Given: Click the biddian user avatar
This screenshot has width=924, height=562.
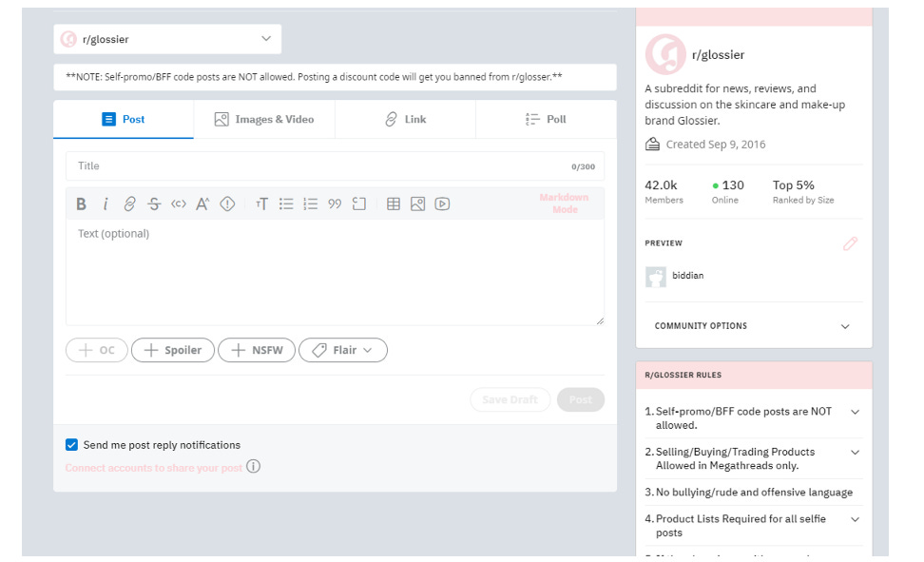Looking at the screenshot, I should (655, 276).
